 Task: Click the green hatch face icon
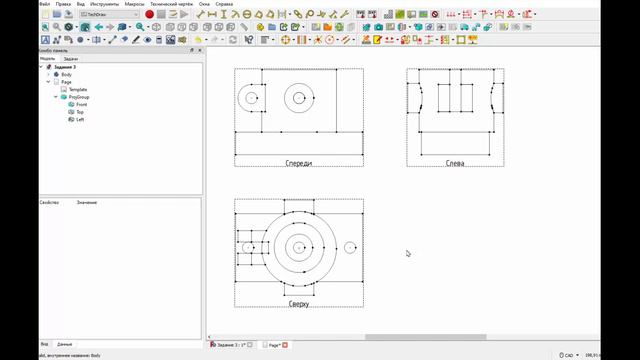click(x=400, y=14)
